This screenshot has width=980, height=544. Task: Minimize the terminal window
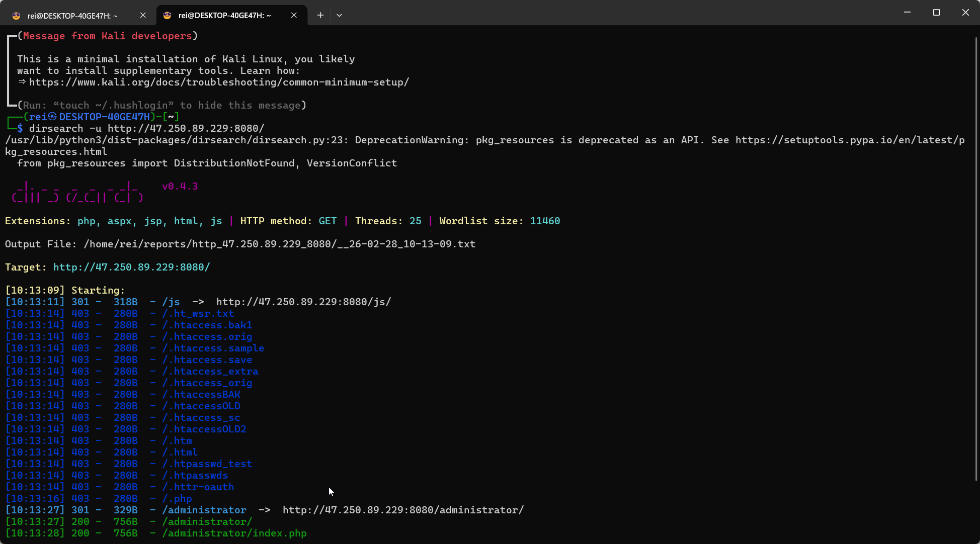click(x=907, y=13)
